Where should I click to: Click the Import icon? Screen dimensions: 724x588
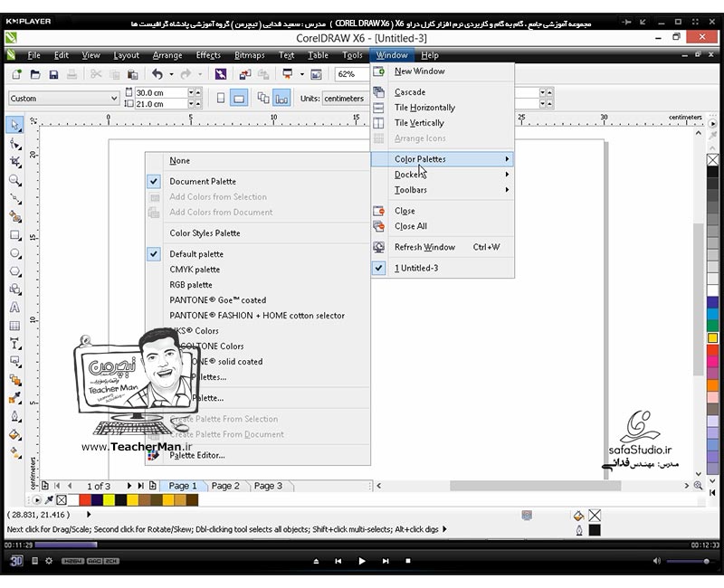pyautogui.click(x=245, y=74)
